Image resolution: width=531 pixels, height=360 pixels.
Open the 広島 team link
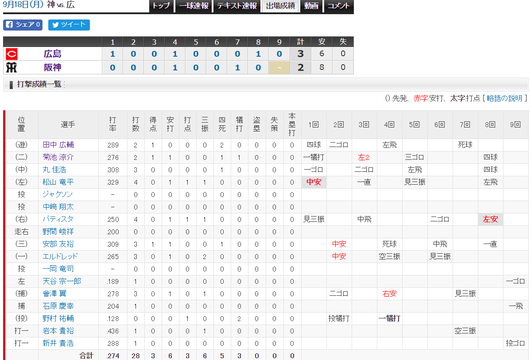point(52,54)
